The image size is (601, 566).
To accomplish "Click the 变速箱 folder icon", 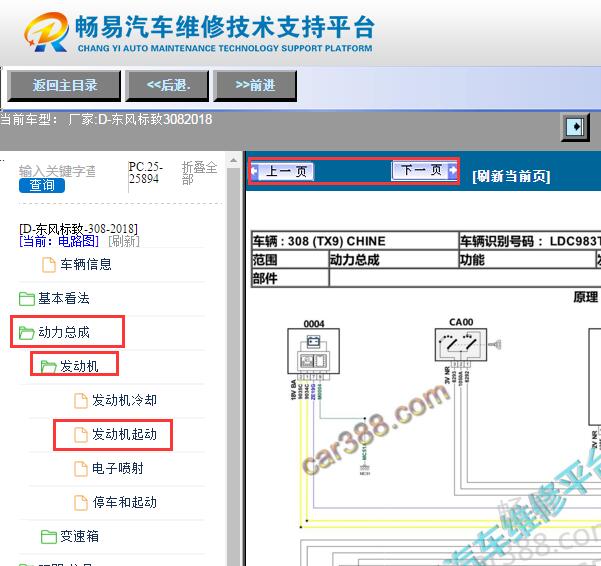I will coord(49,537).
